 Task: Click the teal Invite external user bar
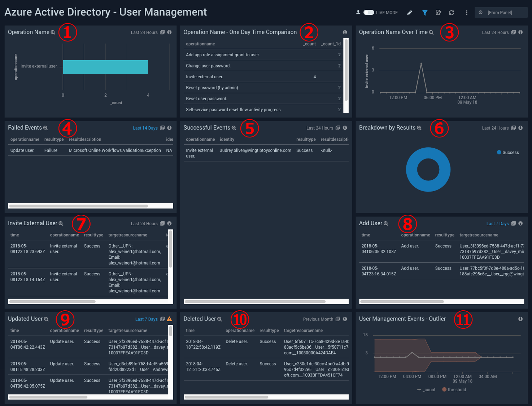pyautogui.click(x=105, y=67)
